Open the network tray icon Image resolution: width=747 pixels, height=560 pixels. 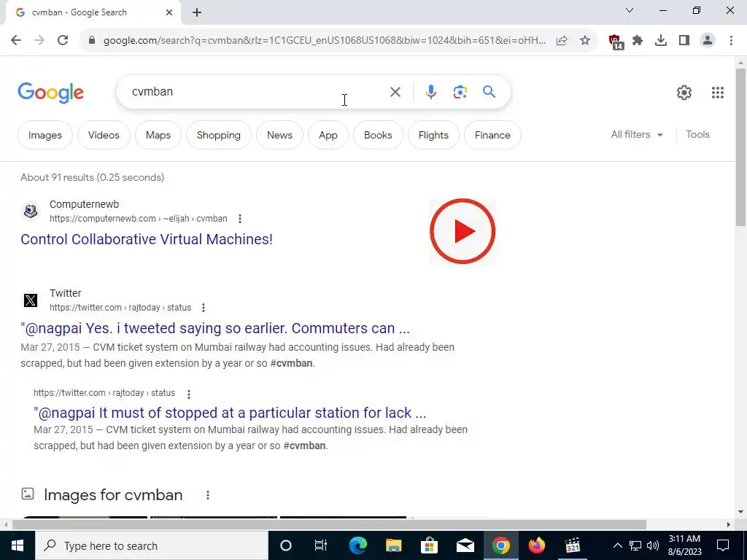click(635, 545)
